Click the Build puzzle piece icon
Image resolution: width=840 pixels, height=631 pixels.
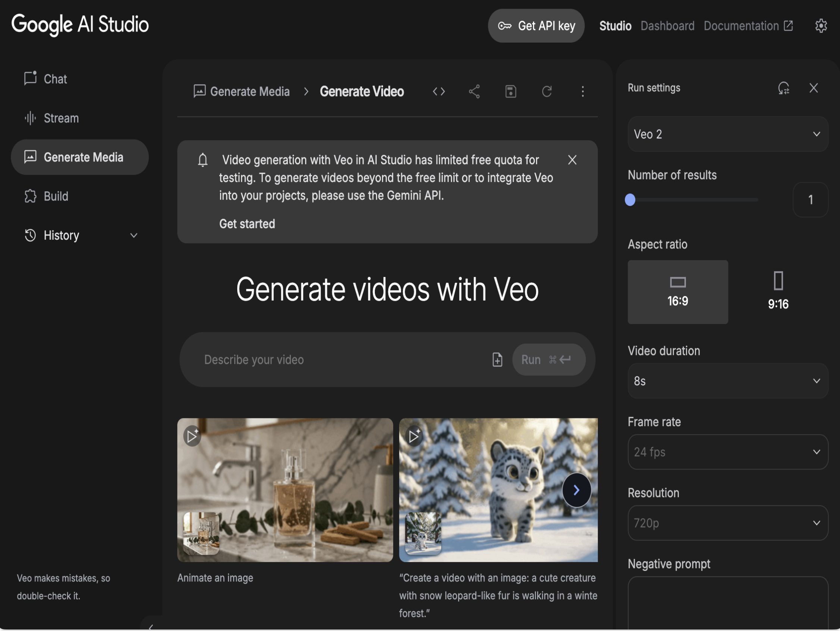click(x=30, y=196)
